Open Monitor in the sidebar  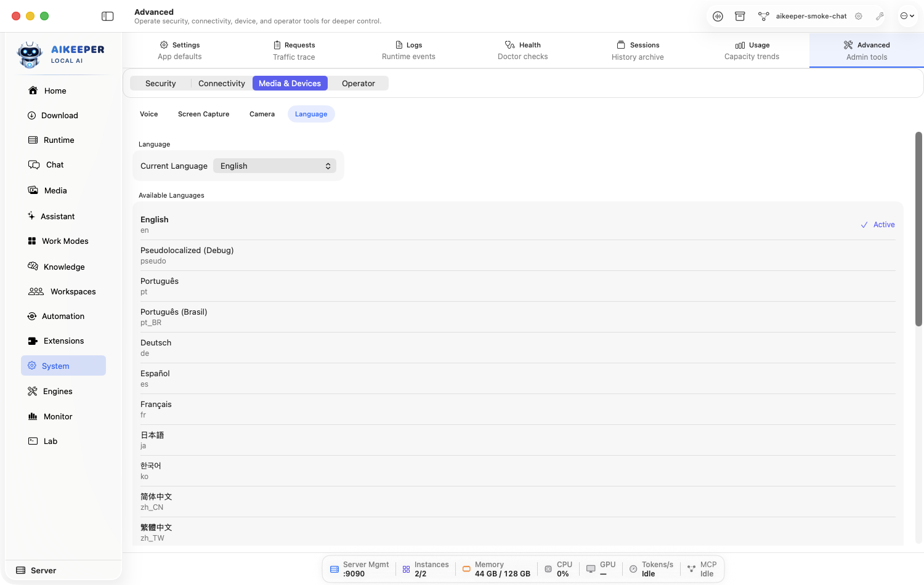point(63,416)
